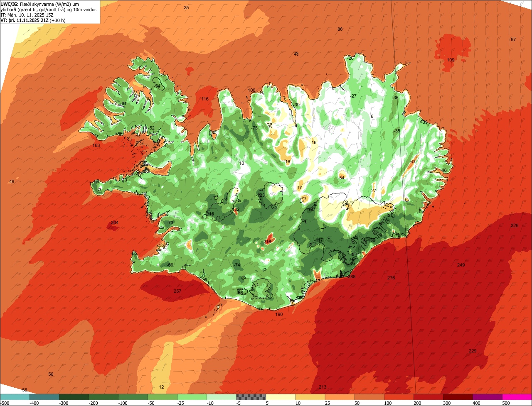Pick the pale yellow swatch between 5 and 10
The width and height of the screenshot is (532, 406).
[281, 397]
